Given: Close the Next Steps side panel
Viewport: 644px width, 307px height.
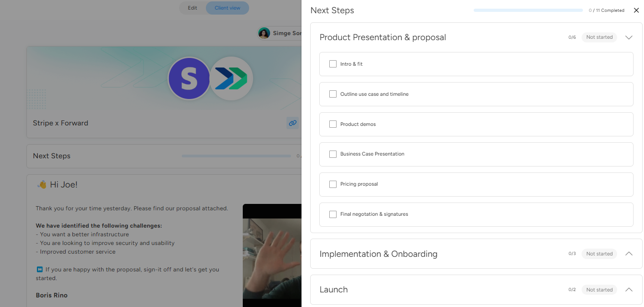Looking at the screenshot, I should (x=636, y=10).
